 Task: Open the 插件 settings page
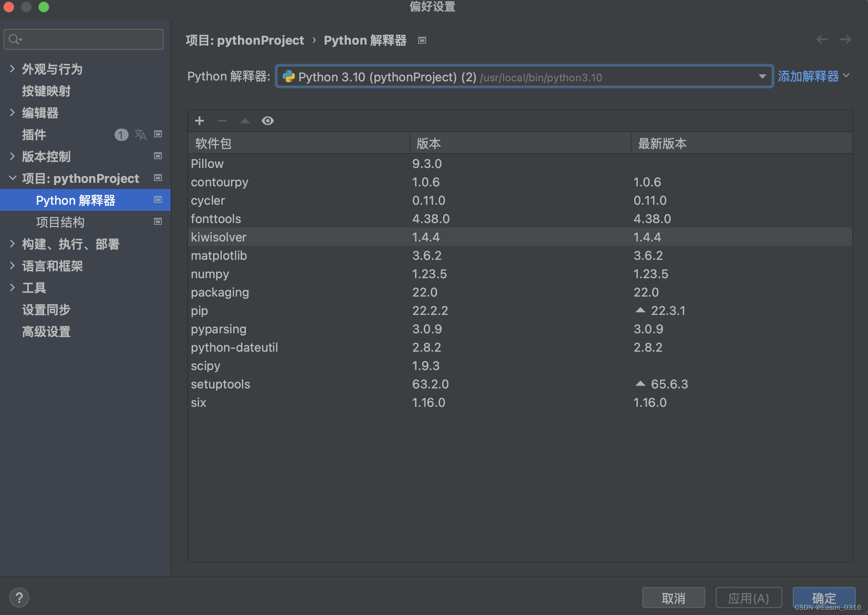pos(34,135)
